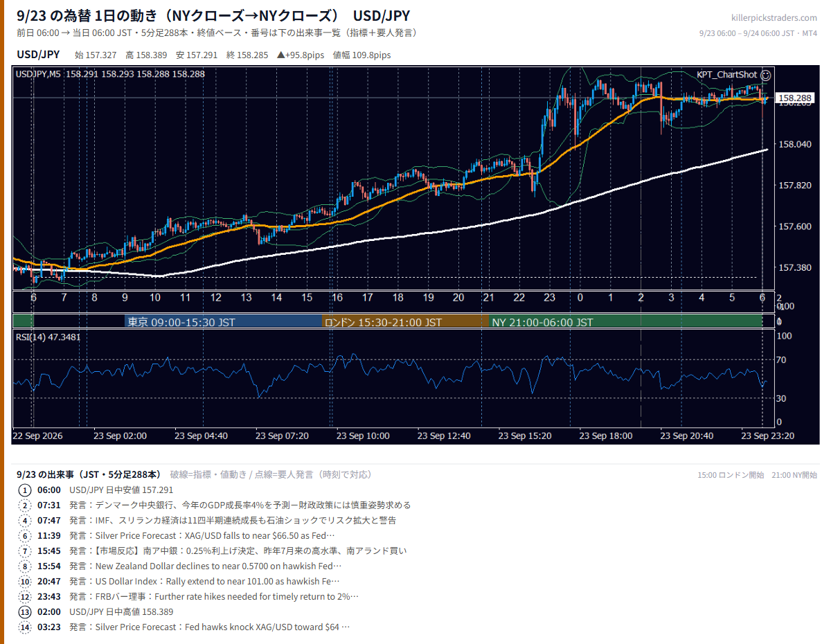Click event marker circle number 1
This screenshot has height=644, width=831.
pyautogui.click(x=25, y=490)
